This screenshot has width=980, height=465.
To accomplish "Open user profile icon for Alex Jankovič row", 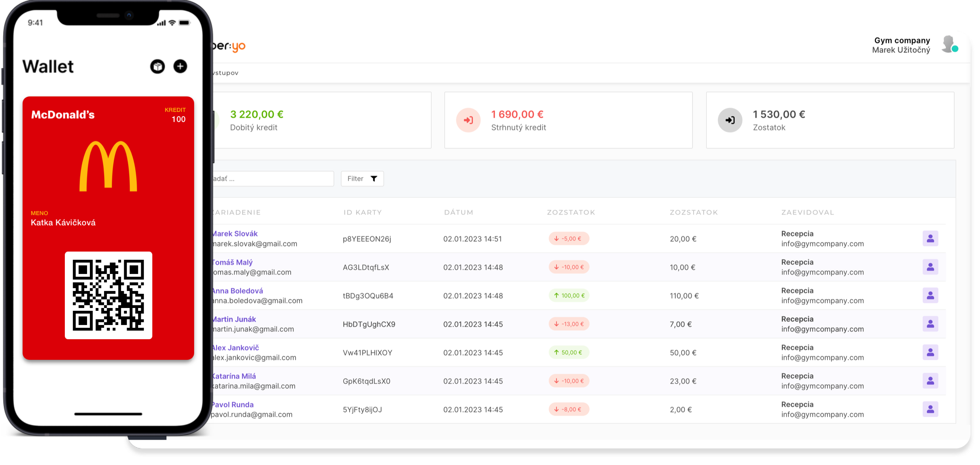I will [930, 352].
